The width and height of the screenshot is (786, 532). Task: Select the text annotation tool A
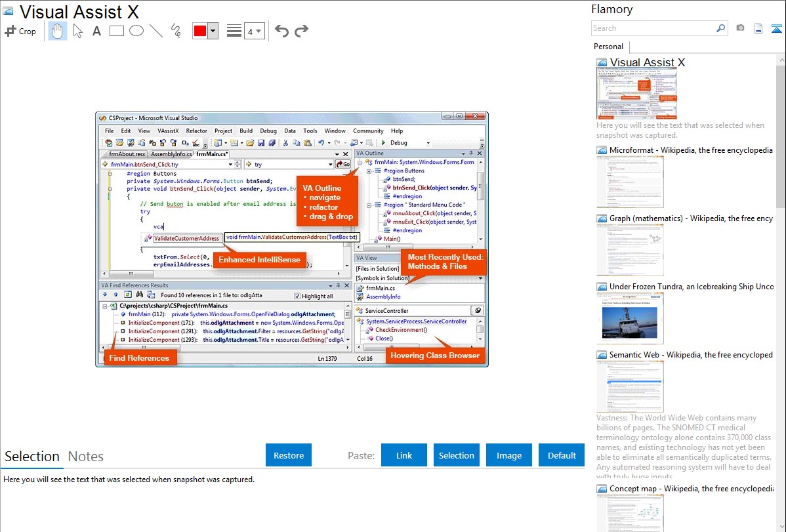pos(96,31)
